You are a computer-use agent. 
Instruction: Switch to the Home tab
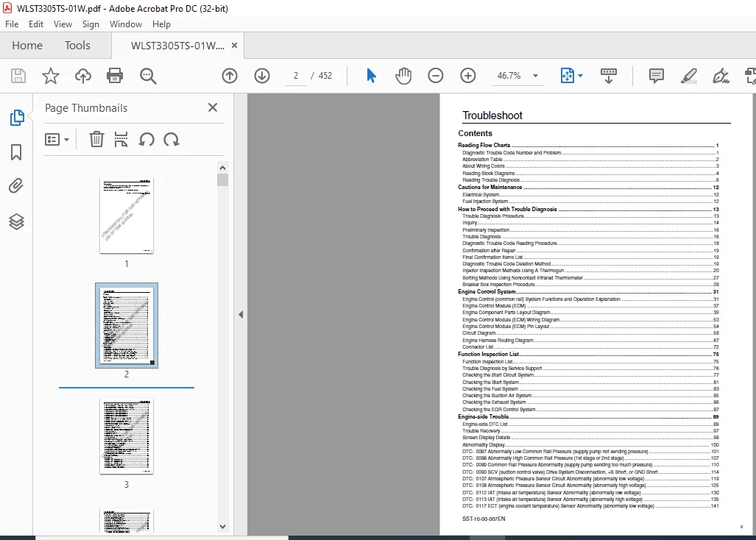27,46
